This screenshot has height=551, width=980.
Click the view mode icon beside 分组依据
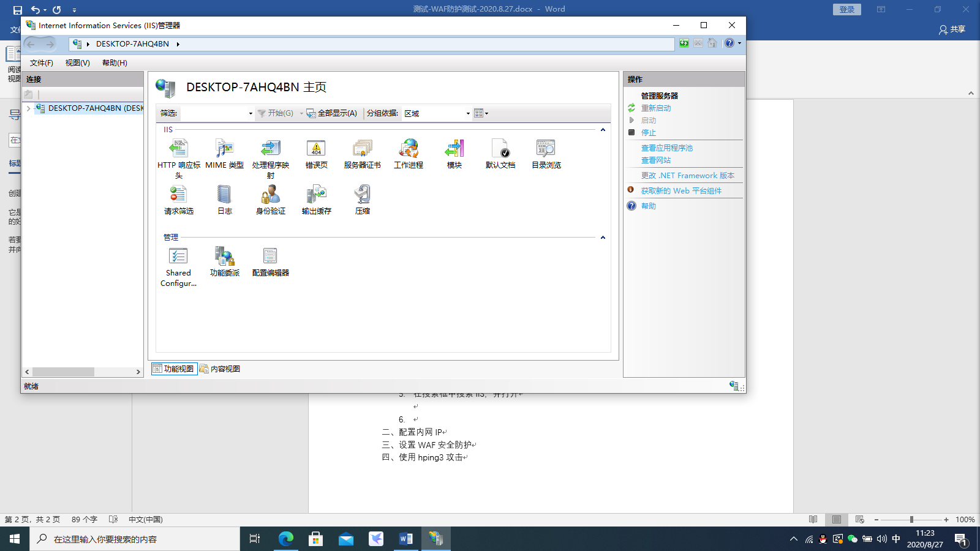(479, 113)
